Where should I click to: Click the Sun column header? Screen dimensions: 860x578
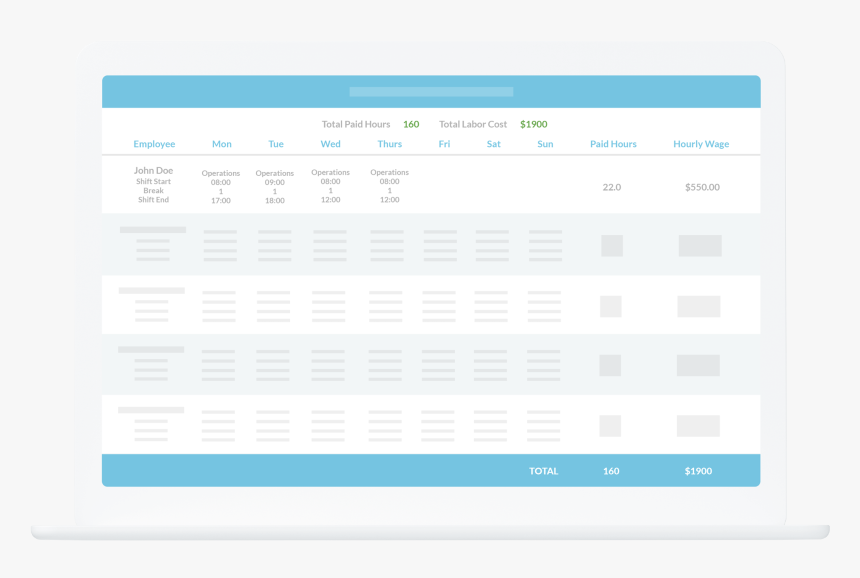pos(544,144)
